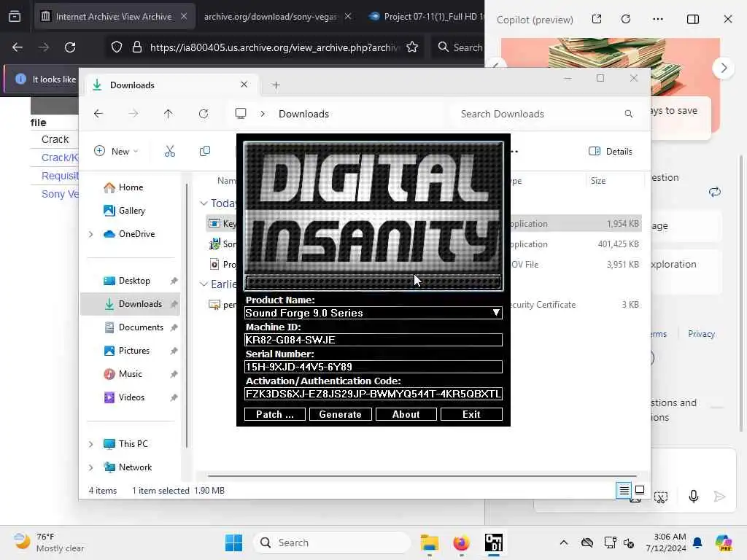Open the tracking protection shield icon
The height and width of the screenshot is (560, 747).
pos(117,47)
